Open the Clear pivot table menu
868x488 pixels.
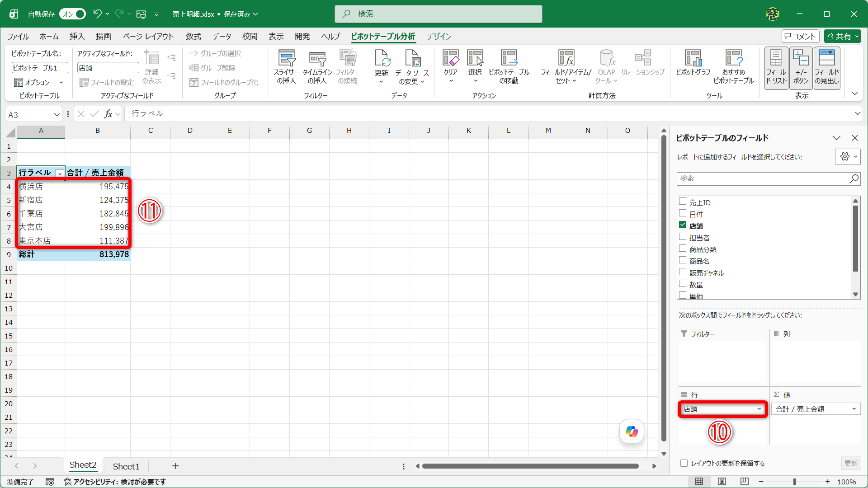451,67
